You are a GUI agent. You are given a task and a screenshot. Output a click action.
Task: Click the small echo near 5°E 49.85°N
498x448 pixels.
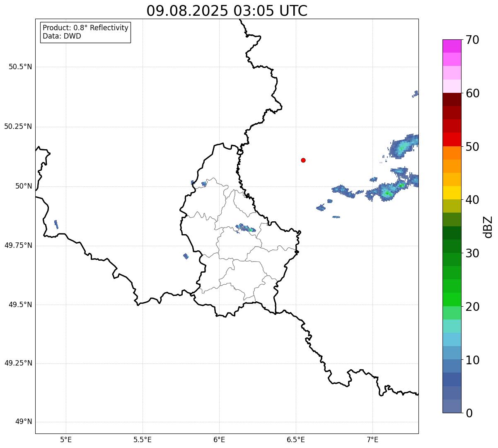(x=56, y=225)
